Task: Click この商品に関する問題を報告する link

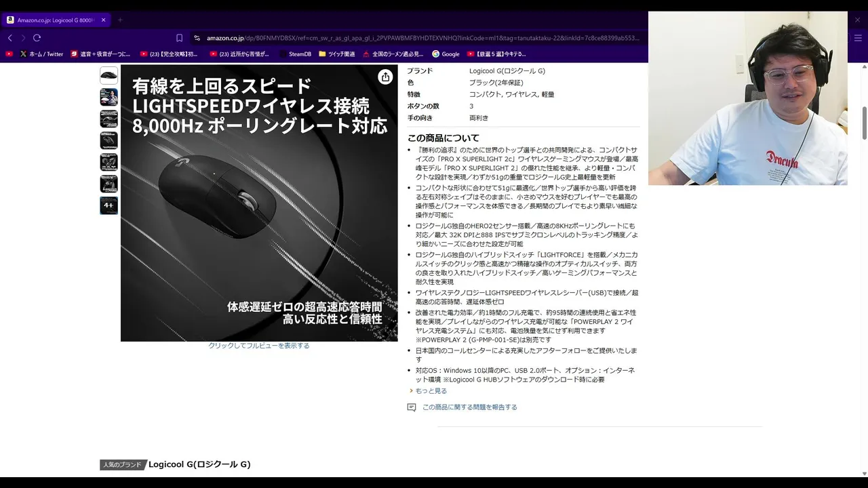Action: tap(469, 407)
